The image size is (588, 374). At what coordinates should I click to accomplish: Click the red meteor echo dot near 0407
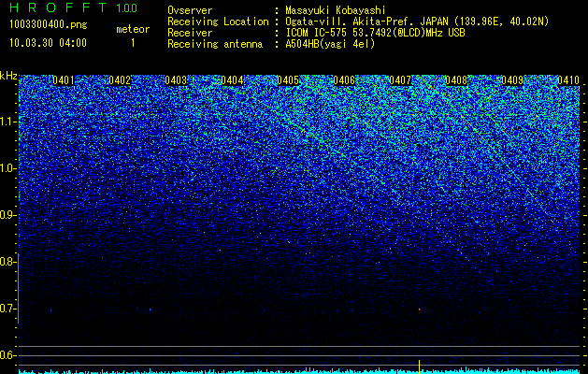click(x=419, y=309)
